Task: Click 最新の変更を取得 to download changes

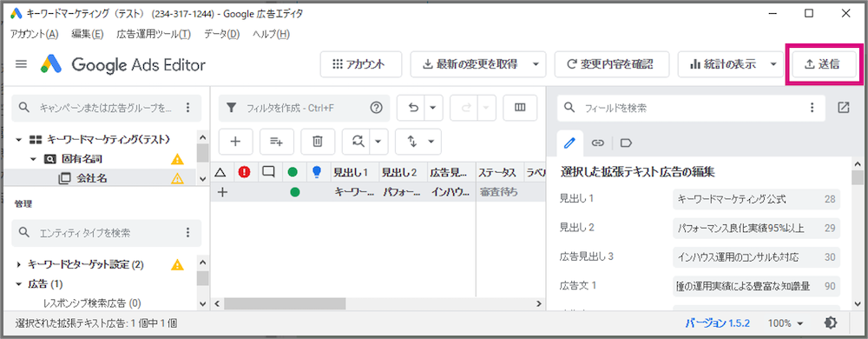Action: [470, 64]
